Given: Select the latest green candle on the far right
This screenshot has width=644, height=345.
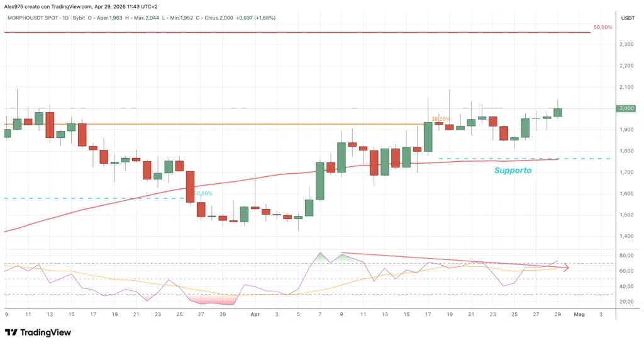Looking at the screenshot, I should click(558, 112).
